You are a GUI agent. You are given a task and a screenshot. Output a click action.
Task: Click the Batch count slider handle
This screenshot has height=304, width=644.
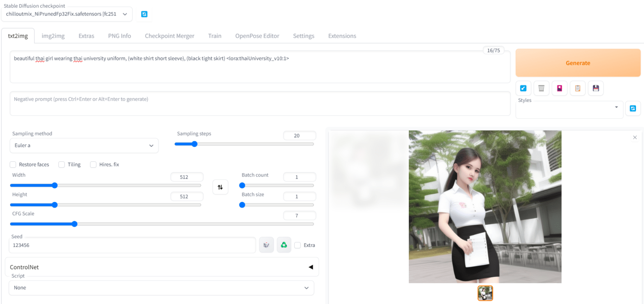coord(242,185)
